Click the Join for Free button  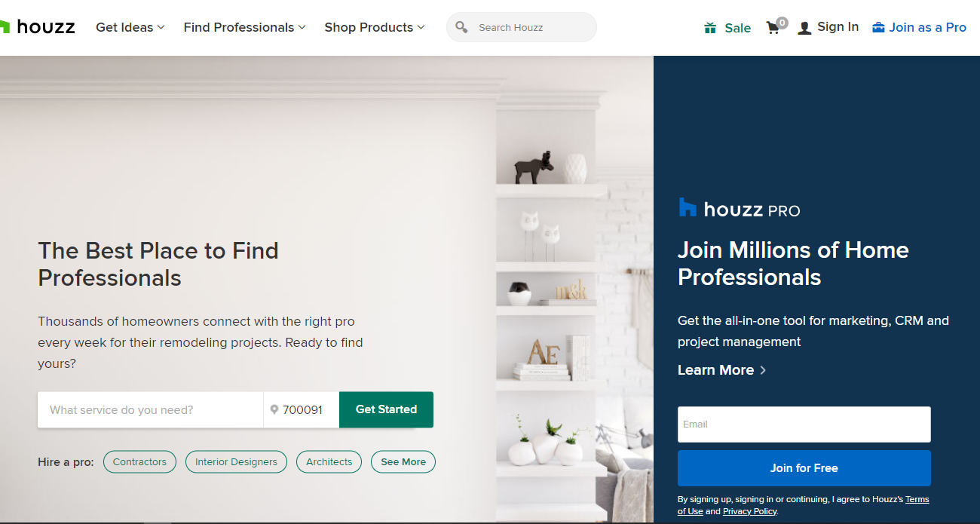click(804, 468)
